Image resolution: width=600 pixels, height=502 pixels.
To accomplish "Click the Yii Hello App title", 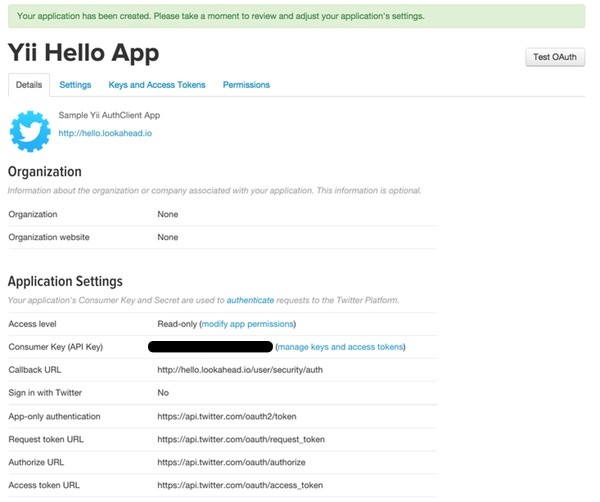I will (83, 52).
